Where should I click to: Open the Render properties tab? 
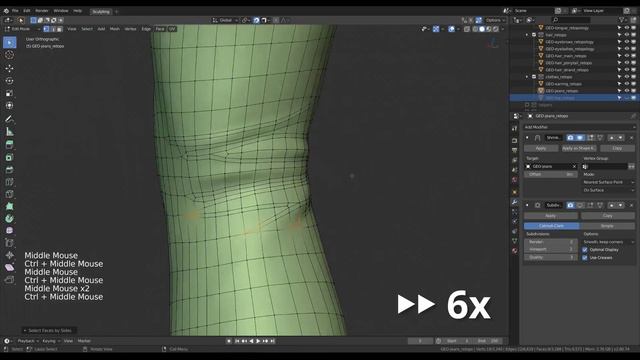[514, 141]
